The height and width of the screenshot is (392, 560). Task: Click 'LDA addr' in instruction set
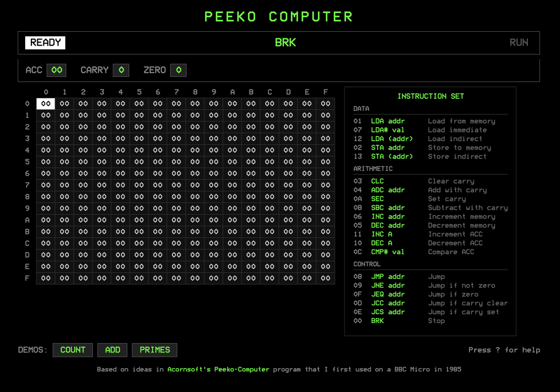click(388, 121)
